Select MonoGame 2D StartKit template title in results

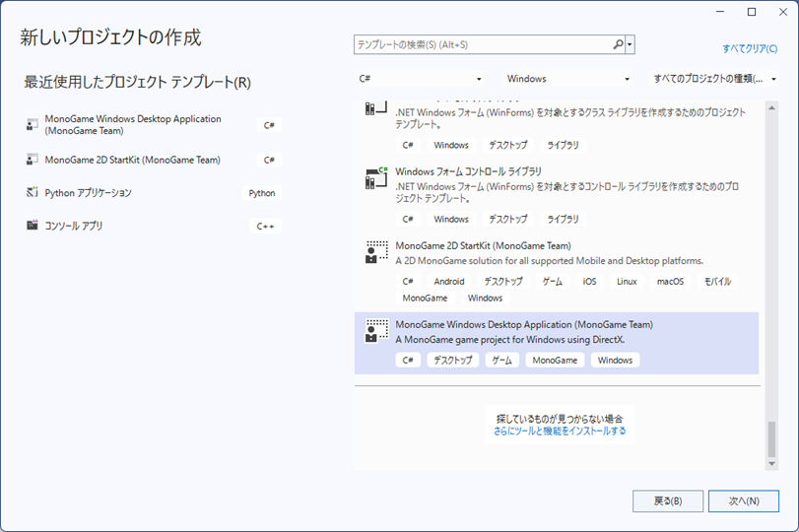click(x=483, y=245)
